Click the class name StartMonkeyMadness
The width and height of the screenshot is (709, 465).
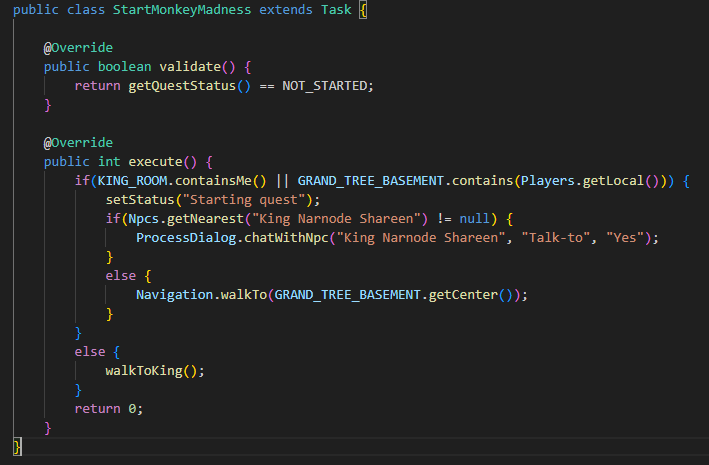point(182,10)
